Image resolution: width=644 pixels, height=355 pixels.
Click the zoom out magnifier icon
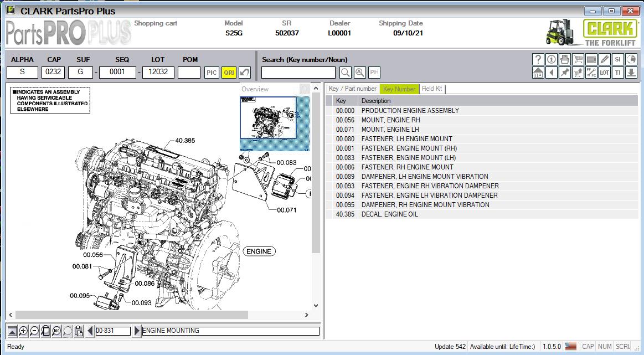click(34, 331)
